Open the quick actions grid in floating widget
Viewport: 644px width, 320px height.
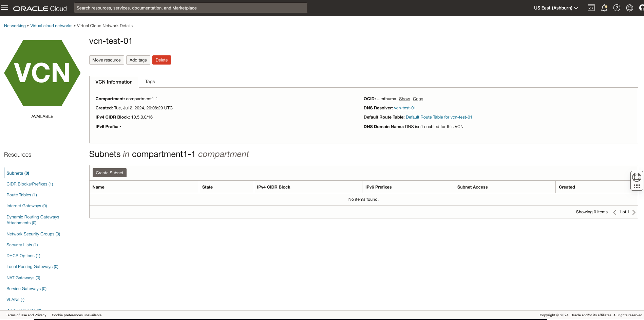tap(637, 186)
